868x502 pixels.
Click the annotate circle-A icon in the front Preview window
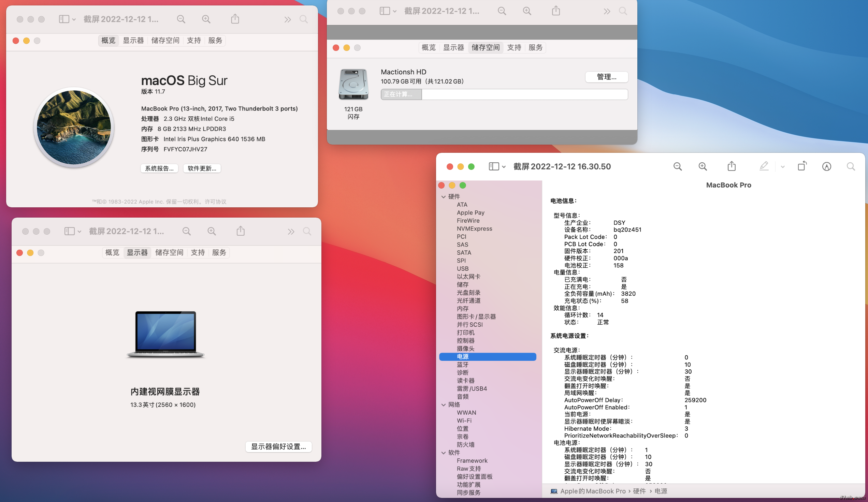826,167
